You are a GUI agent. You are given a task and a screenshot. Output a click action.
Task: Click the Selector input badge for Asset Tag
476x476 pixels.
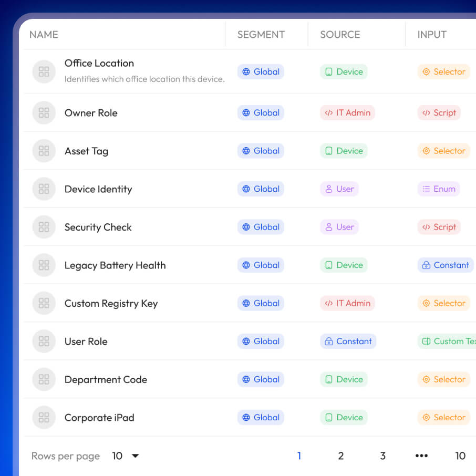coord(444,151)
